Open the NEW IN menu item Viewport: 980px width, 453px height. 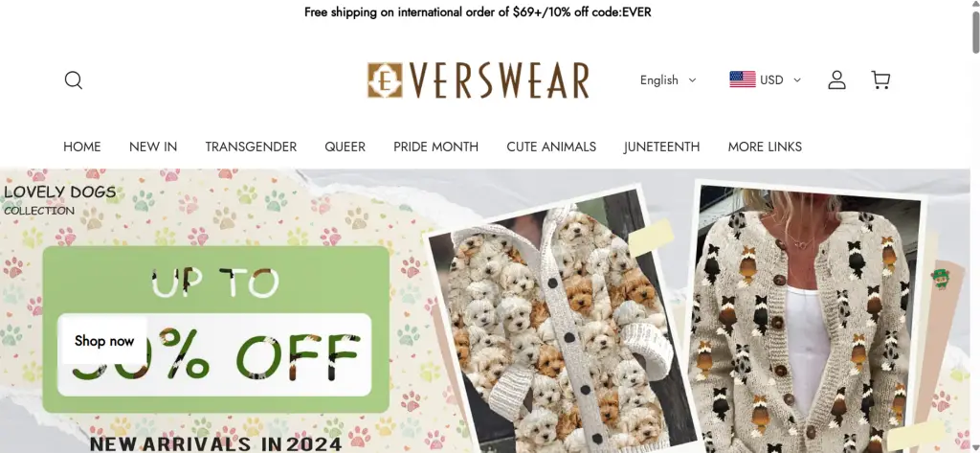[x=153, y=147]
